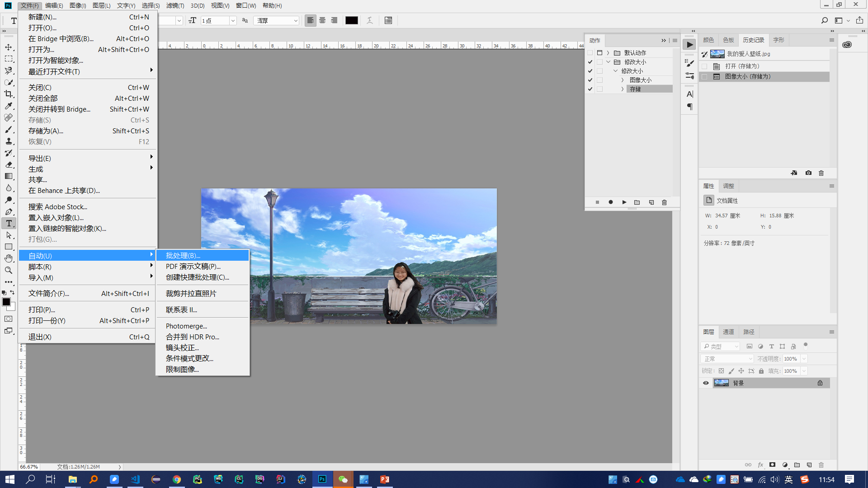The image size is (868, 488).
Task: Hide the 背景 layer visibility eye
Action: [706, 383]
